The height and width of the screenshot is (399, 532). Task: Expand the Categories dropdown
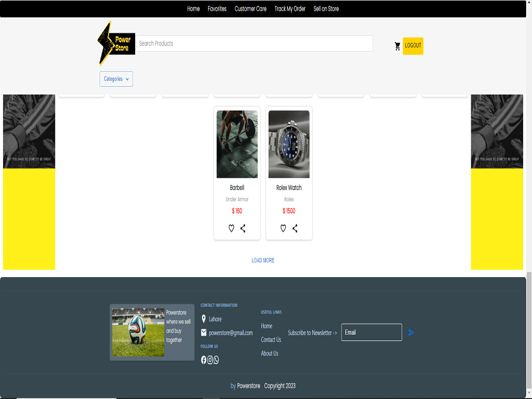click(116, 79)
